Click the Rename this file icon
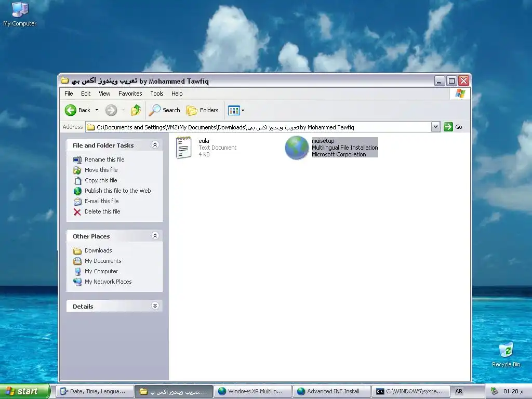This screenshot has height=399, width=532. (77, 160)
